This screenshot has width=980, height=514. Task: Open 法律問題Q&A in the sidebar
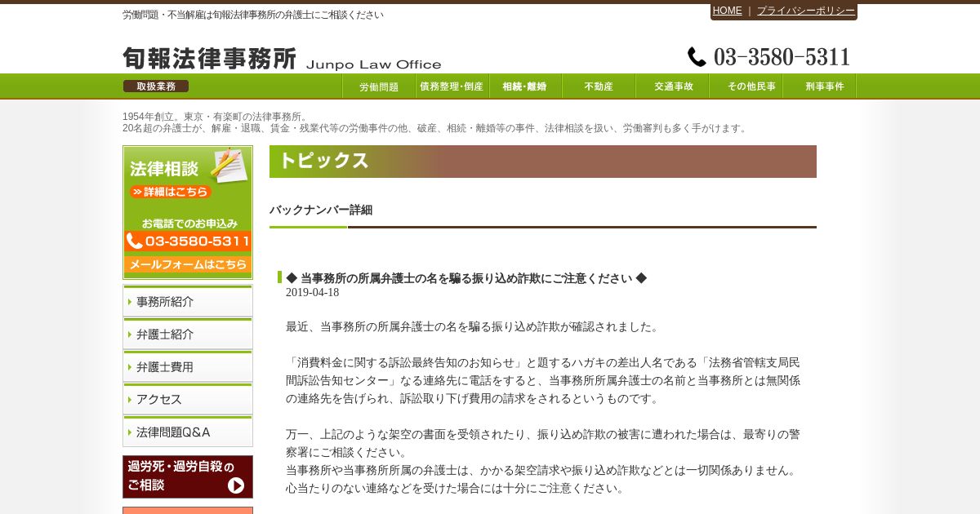tap(188, 432)
